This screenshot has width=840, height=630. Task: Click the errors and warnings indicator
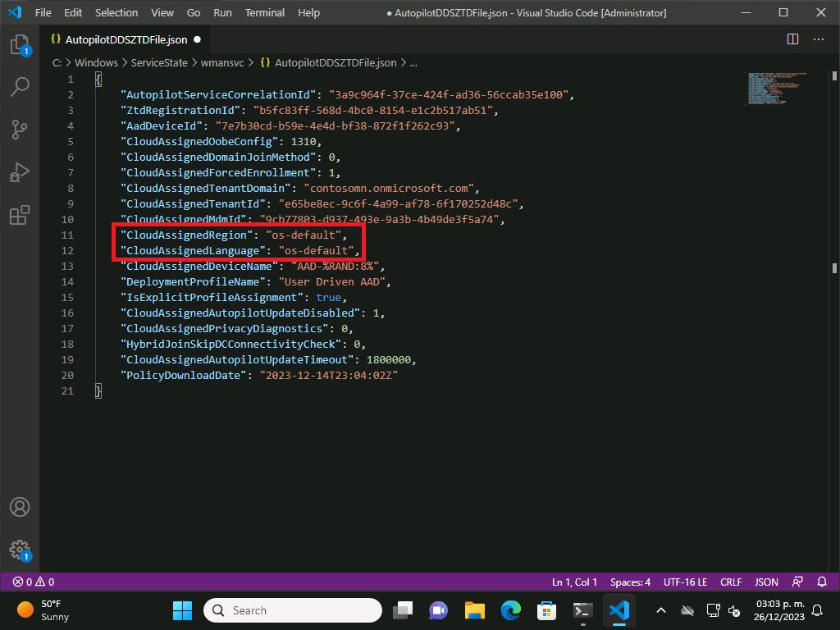coord(34,582)
